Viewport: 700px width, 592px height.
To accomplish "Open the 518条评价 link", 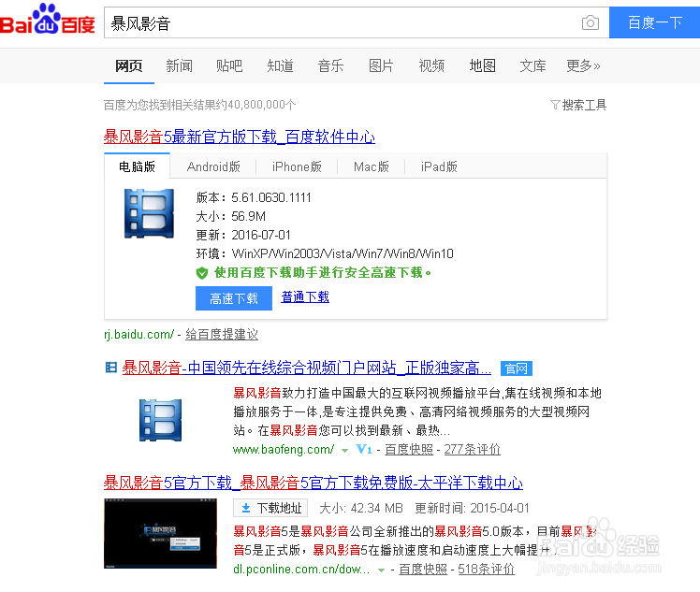I will tap(486, 569).
